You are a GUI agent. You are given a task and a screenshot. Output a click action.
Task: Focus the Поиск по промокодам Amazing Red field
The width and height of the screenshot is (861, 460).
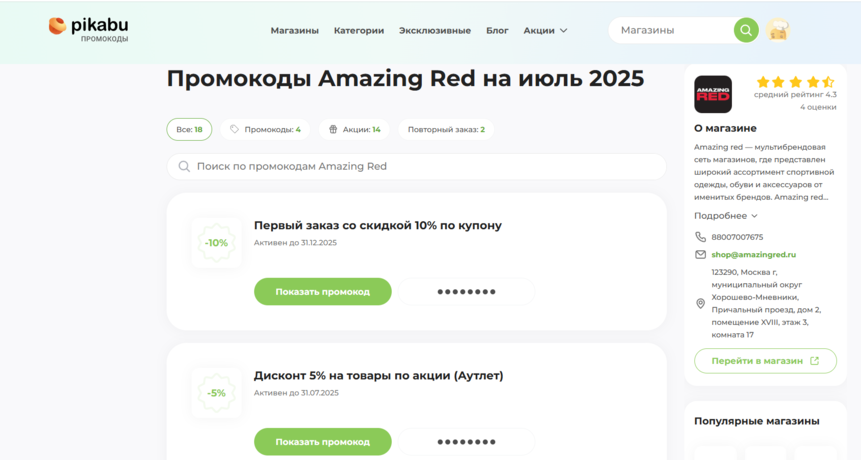(x=416, y=166)
